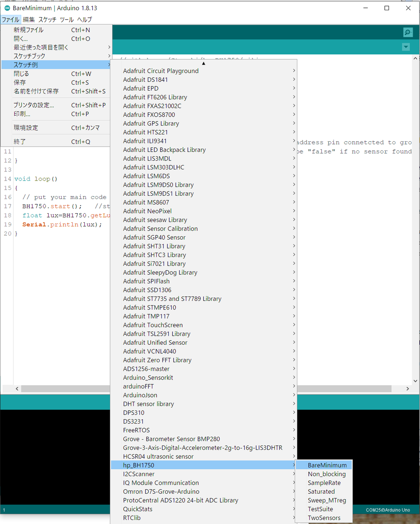
Task: Click the editor horizontal scrollbar left arrow
Action: pos(17,388)
